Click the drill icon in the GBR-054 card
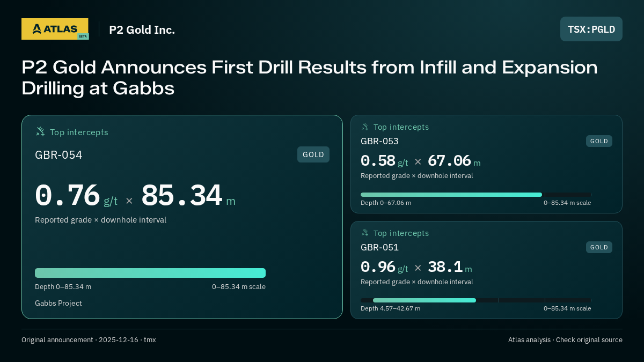The height and width of the screenshot is (362, 644). 40,131
